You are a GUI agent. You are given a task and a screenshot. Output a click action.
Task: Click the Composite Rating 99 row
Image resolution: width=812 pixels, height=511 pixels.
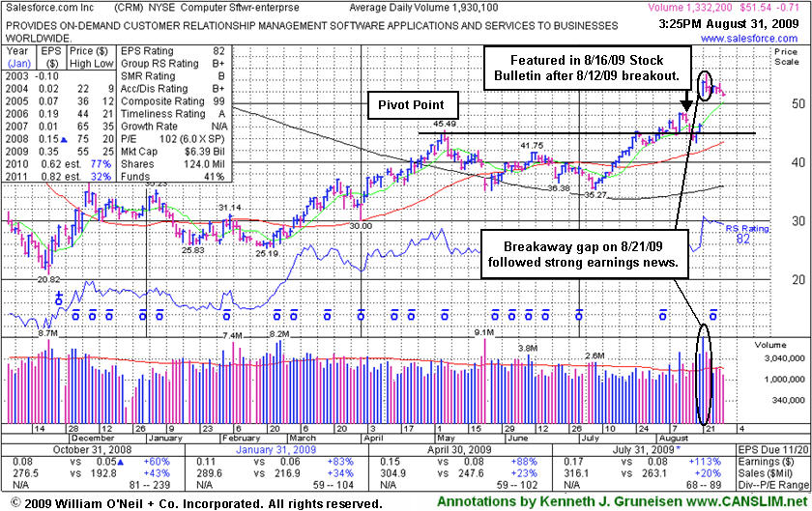[173, 101]
